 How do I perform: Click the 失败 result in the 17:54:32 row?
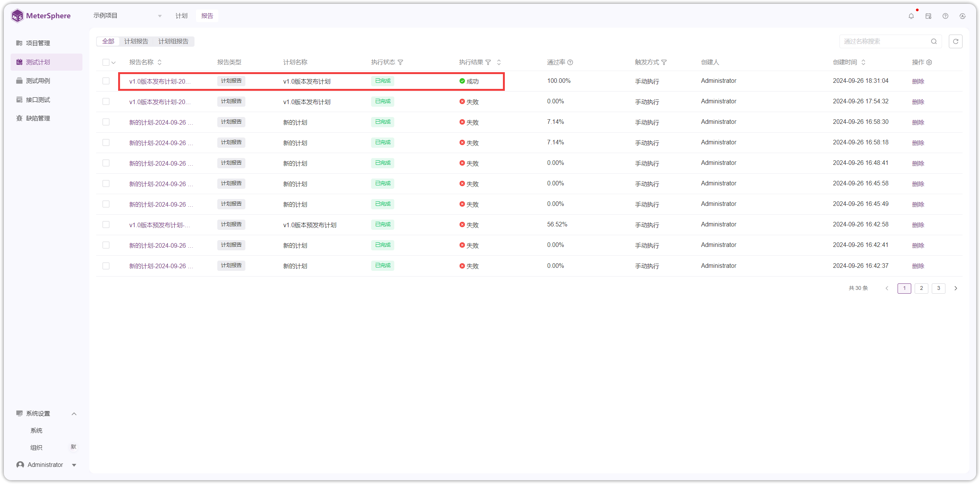click(x=469, y=102)
